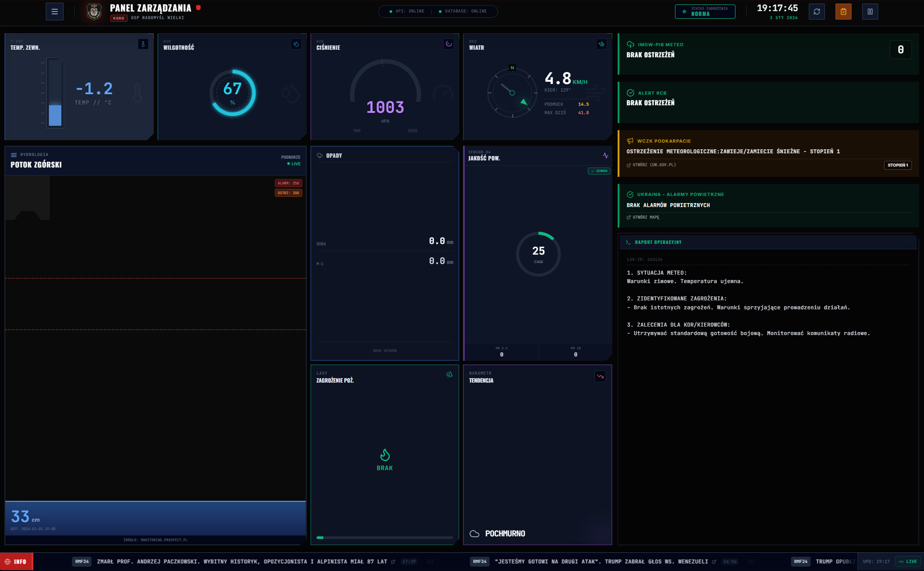Click the LIVE indicator in ticker bar
Screen dimensions: 924x571
tap(908, 562)
